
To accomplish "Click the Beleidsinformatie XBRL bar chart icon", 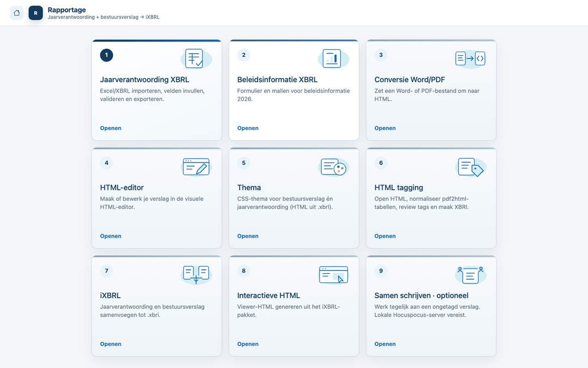I will point(333,58).
